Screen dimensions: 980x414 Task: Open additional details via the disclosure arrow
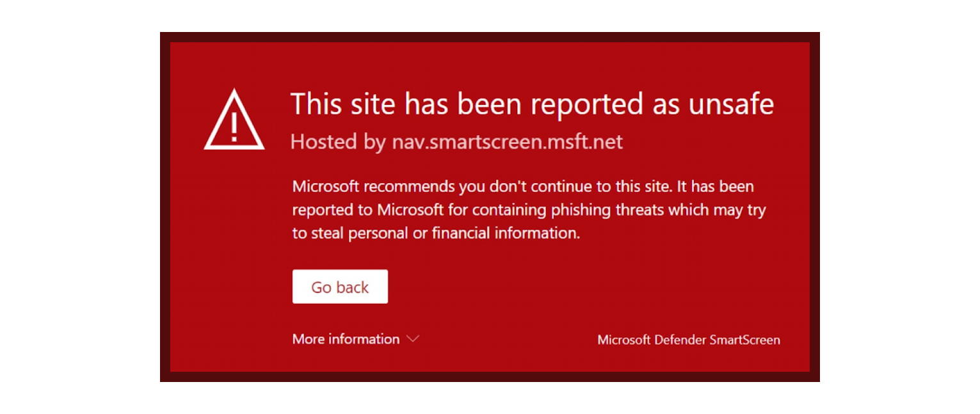pyautogui.click(x=412, y=339)
